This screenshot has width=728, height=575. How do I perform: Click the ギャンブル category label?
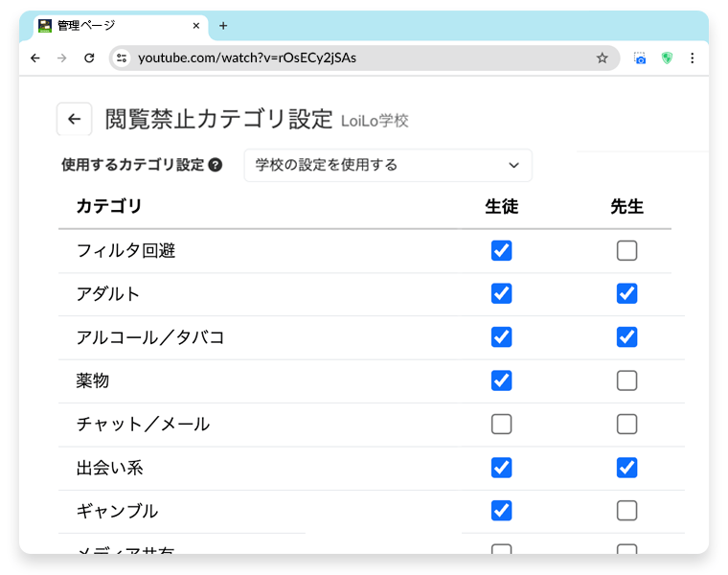tap(117, 512)
